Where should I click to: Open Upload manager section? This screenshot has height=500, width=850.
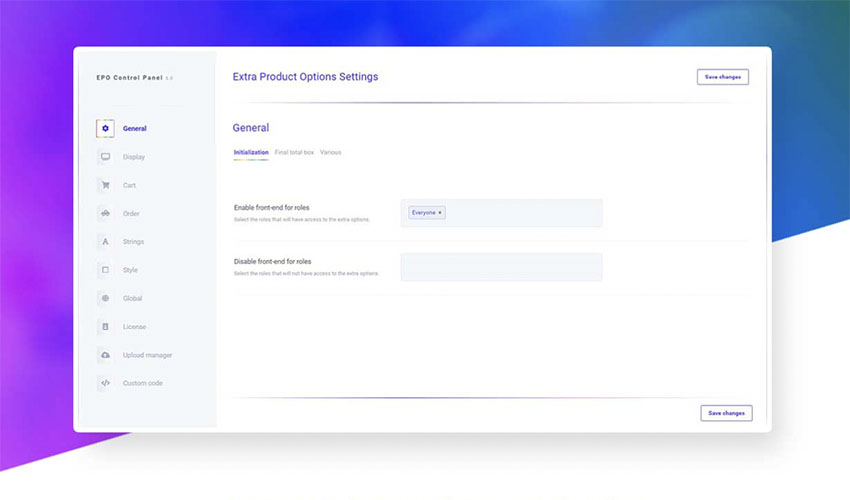click(x=147, y=355)
